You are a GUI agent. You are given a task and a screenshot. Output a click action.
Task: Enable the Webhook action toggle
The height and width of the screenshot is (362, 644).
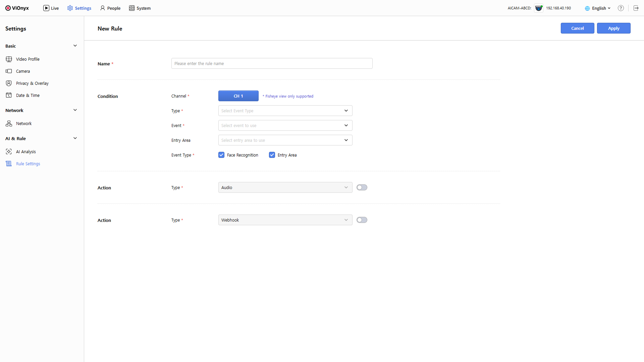pos(362,220)
